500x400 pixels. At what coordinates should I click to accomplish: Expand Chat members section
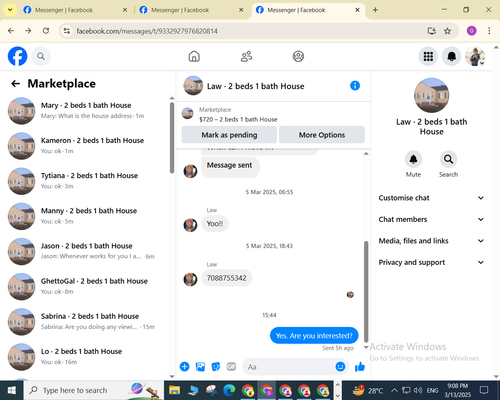[431, 219]
